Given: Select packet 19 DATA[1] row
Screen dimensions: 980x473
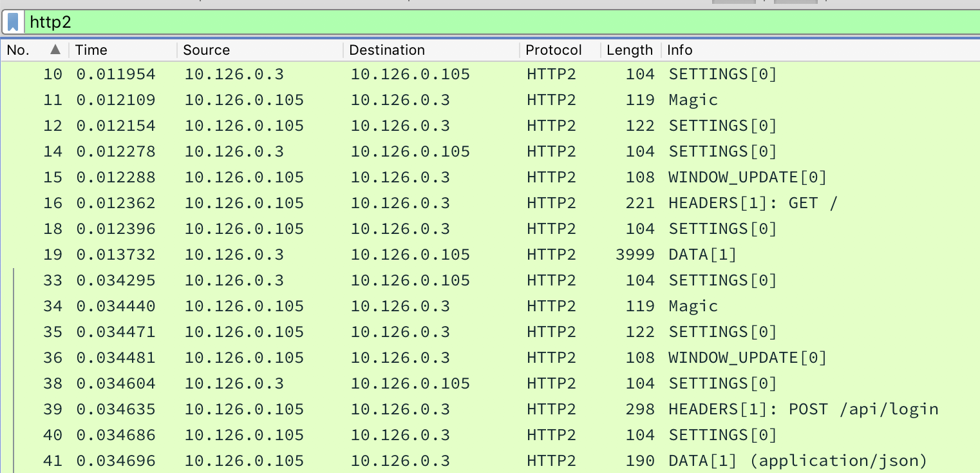Looking at the screenshot, I should coord(490,255).
